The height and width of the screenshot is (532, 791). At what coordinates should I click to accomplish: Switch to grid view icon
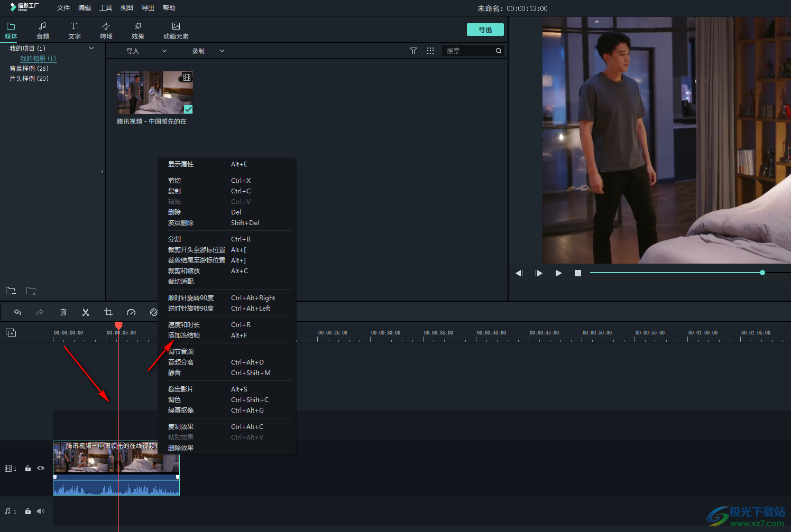click(x=430, y=51)
